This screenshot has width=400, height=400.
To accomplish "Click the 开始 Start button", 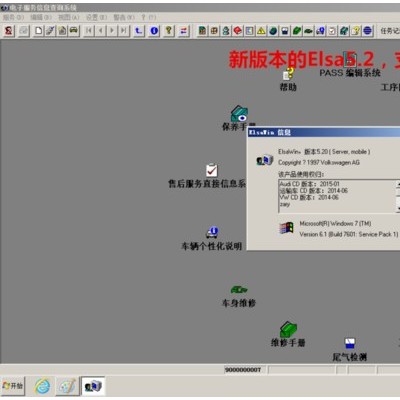I will click(x=13, y=386).
